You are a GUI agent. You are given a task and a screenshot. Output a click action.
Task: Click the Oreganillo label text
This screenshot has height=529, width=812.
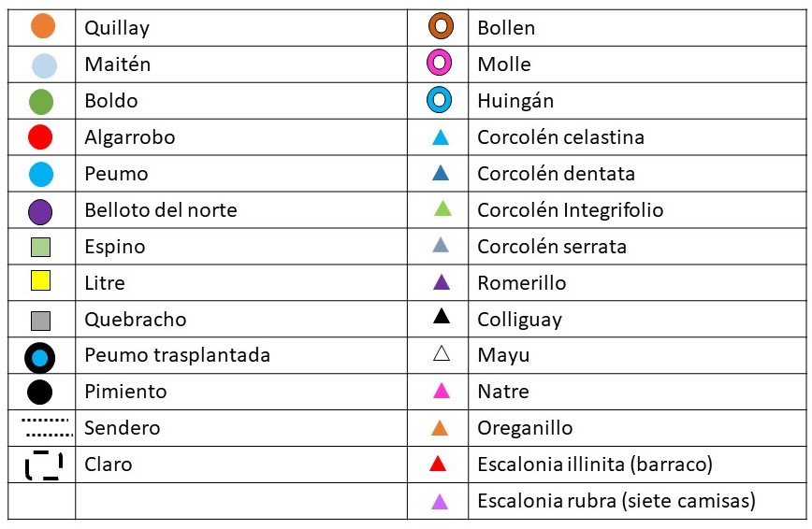point(525,428)
